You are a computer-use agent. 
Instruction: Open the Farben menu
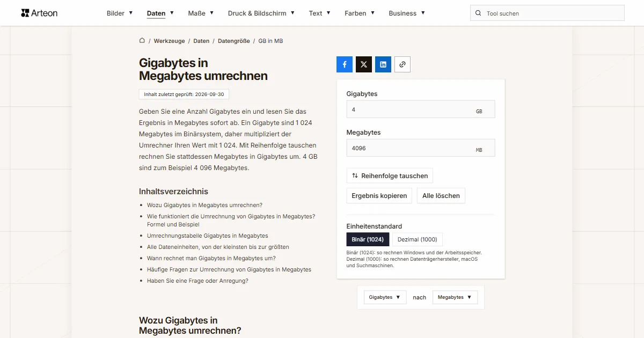360,13
